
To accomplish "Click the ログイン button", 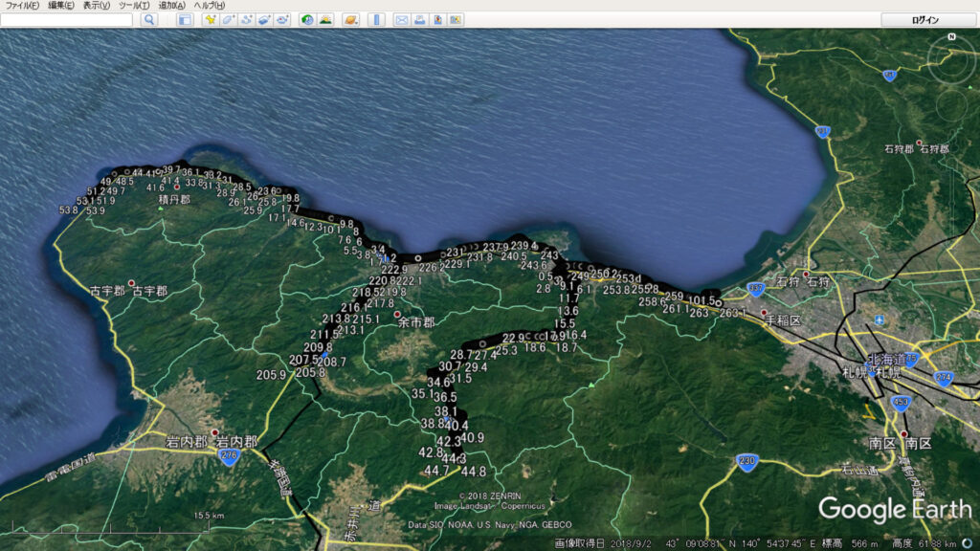I will (925, 20).
